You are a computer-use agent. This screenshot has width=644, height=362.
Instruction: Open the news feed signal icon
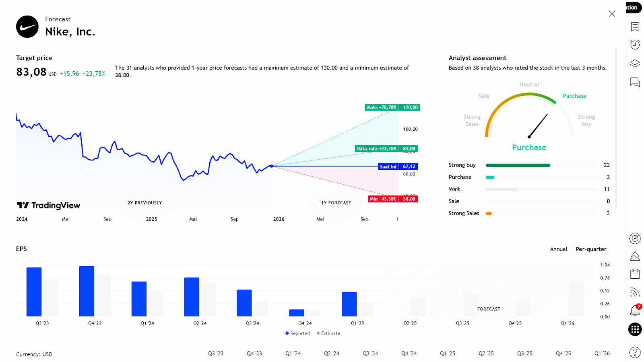635,292
